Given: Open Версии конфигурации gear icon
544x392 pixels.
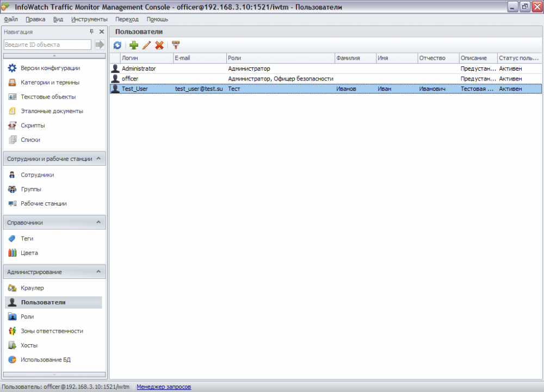Looking at the screenshot, I should coord(12,68).
